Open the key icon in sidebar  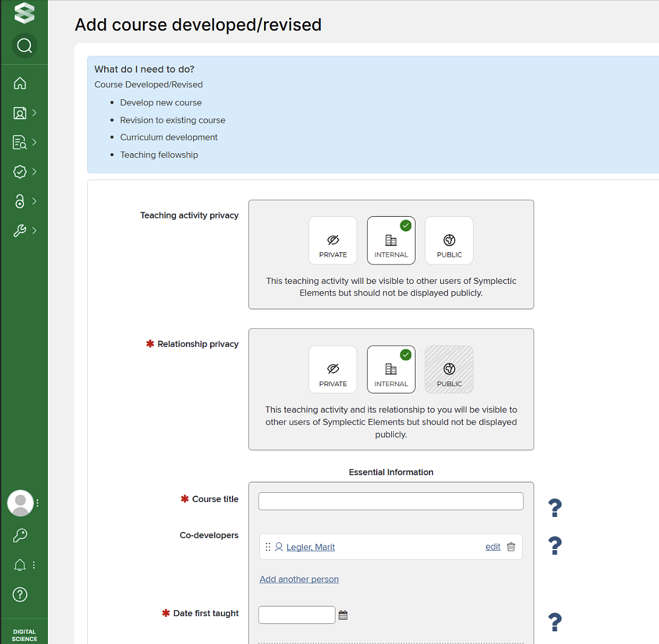(20, 536)
